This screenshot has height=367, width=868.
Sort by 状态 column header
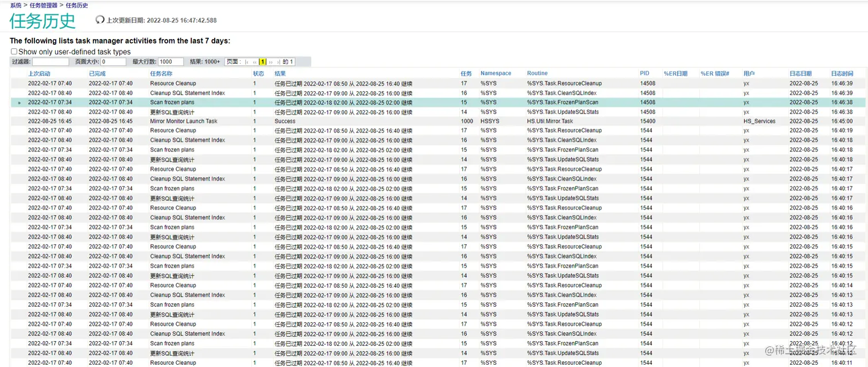click(258, 73)
